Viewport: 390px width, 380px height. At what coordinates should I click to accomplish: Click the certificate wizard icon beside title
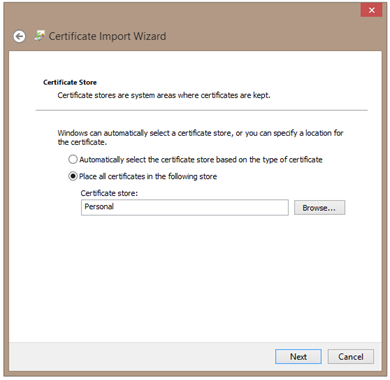(x=39, y=36)
